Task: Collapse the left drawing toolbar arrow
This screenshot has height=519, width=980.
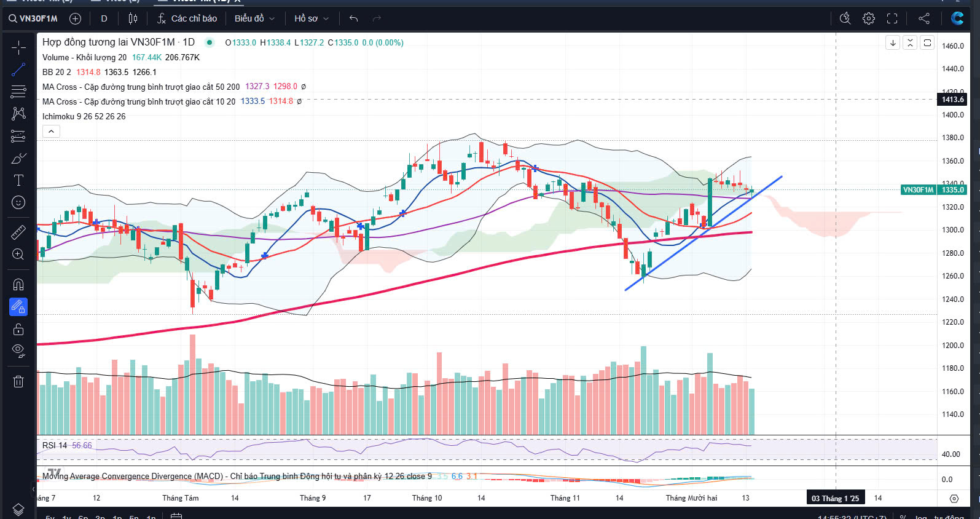Action: tap(33, 489)
